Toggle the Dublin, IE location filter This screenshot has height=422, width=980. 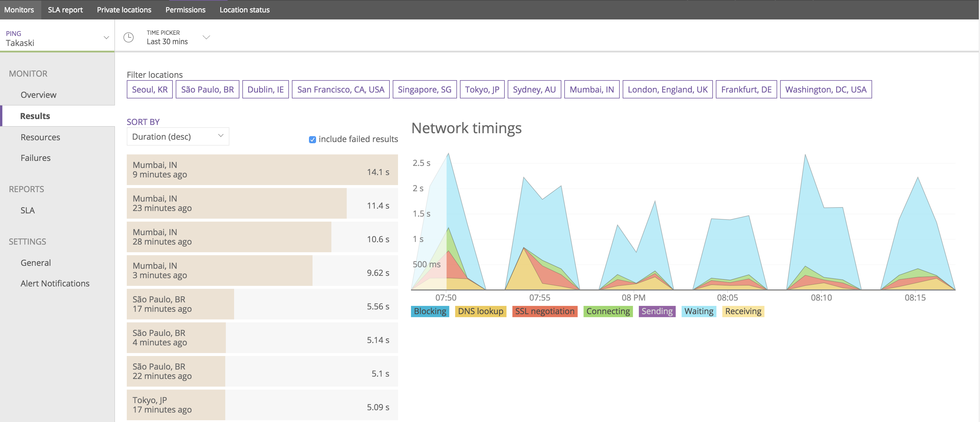266,89
